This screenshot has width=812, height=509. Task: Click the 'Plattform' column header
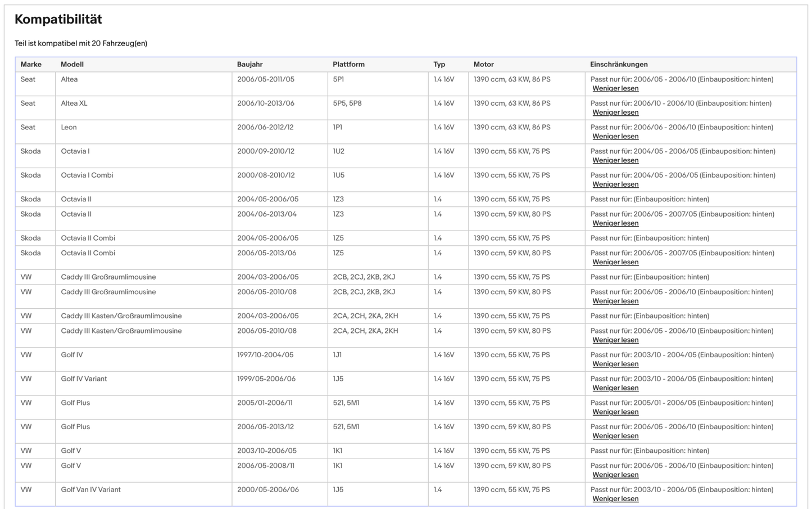pyautogui.click(x=348, y=65)
